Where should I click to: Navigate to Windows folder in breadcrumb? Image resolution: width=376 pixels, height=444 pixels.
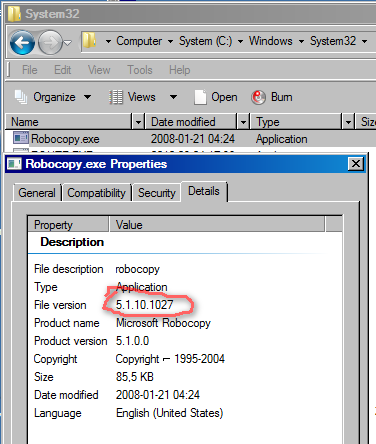coord(270,41)
